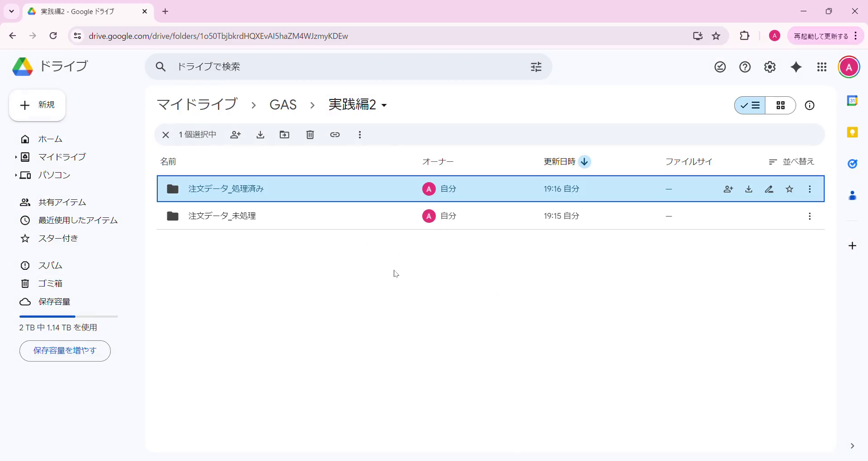Expand マイドライブ in the sidebar
This screenshot has height=461, width=868.
(15, 157)
